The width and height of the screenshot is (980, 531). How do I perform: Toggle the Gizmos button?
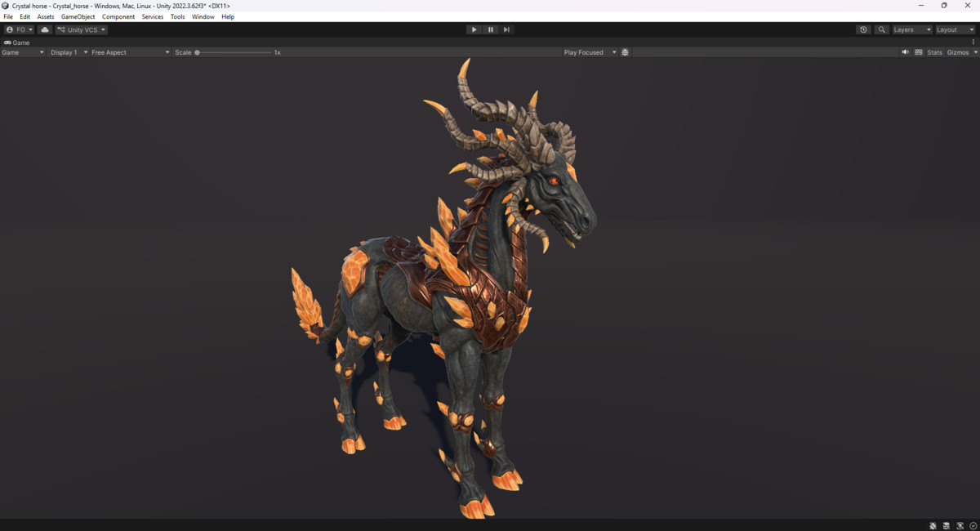[x=958, y=52]
